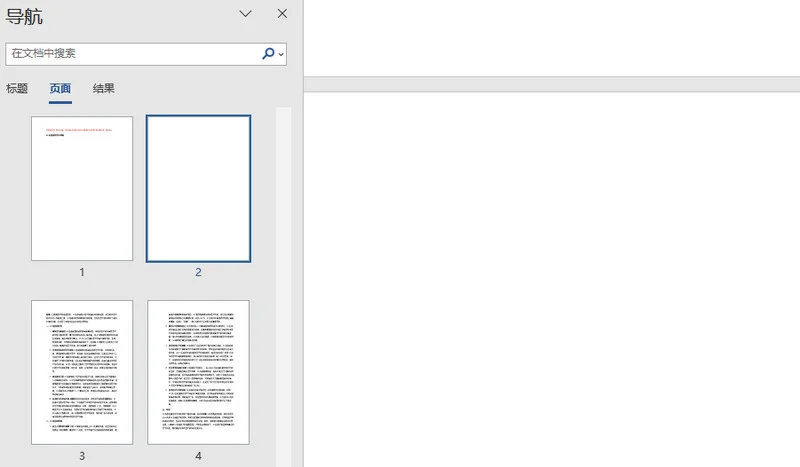Screen dimensions: 800x467
Task: Click page number label 1
Action: coord(82,273)
